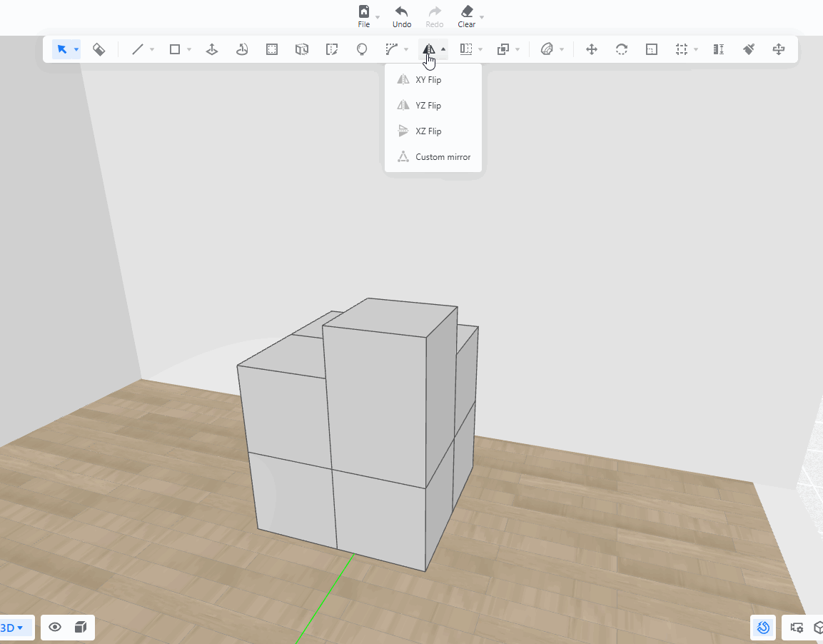Toggle the eye visibility button

55,627
